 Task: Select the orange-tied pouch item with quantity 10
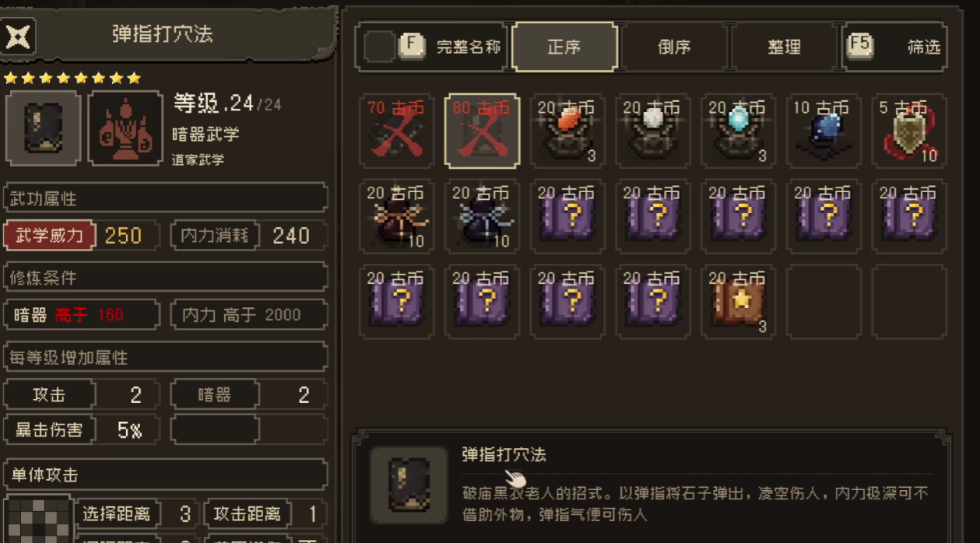[396, 216]
